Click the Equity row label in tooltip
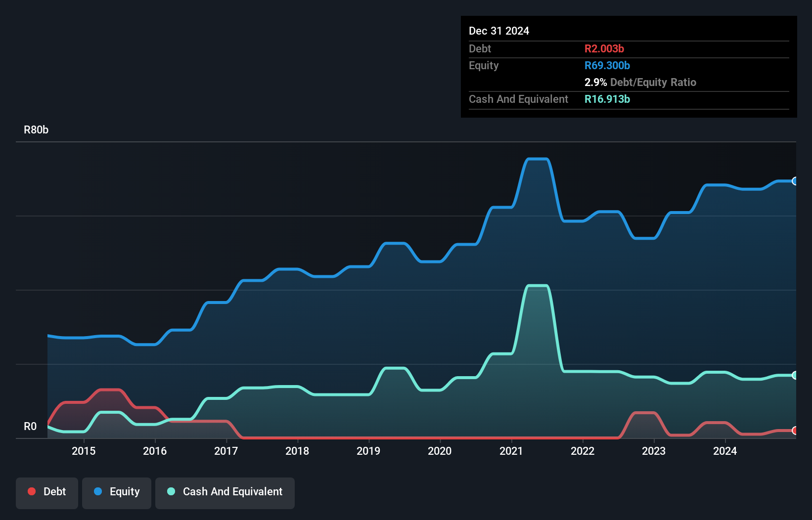This screenshot has height=520, width=812. [x=484, y=66]
